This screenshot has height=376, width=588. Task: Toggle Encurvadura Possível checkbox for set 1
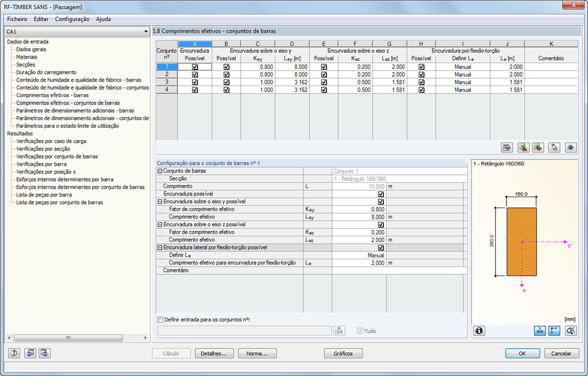pyautogui.click(x=195, y=67)
